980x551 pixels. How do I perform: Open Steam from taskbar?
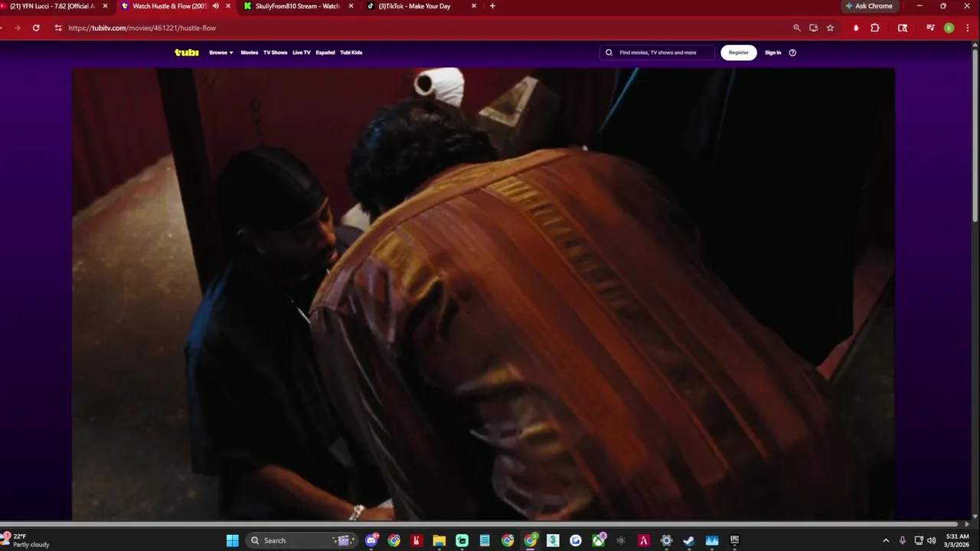pos(688,540)
